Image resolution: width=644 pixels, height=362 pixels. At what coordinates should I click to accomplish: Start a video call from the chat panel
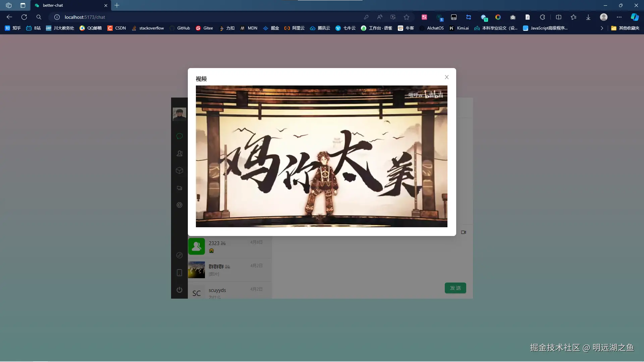pyautogui.click(x=464, y=232)
